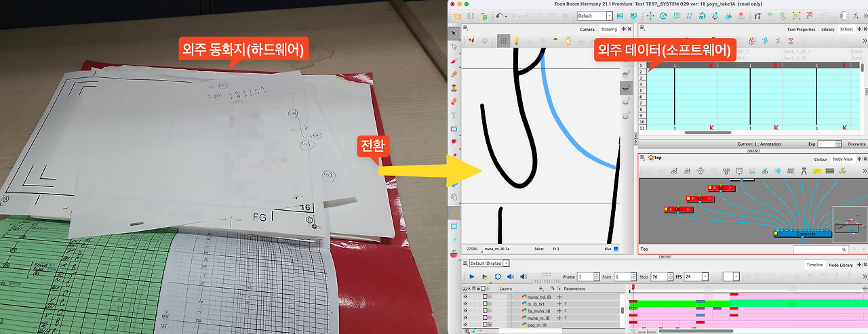Screen dimensions: 868x334
Task: Toggle the light table bulb icon
Action: (516, 40)
